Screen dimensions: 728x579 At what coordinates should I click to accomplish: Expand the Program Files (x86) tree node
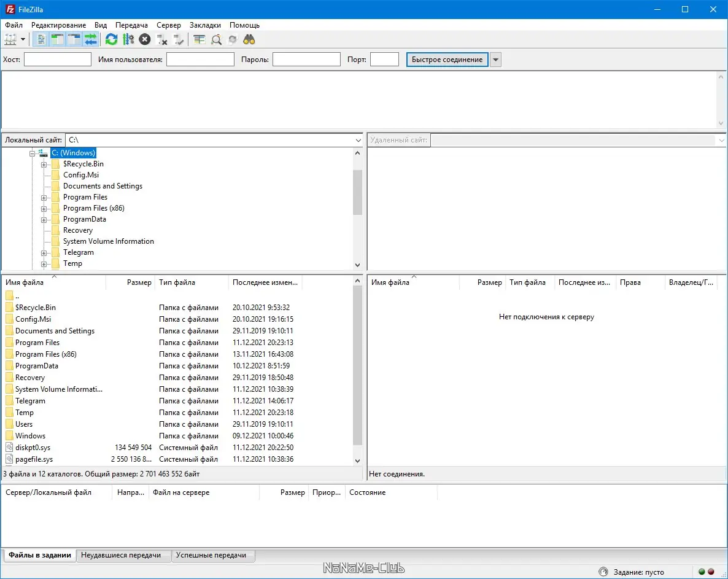tap(44, 209)
